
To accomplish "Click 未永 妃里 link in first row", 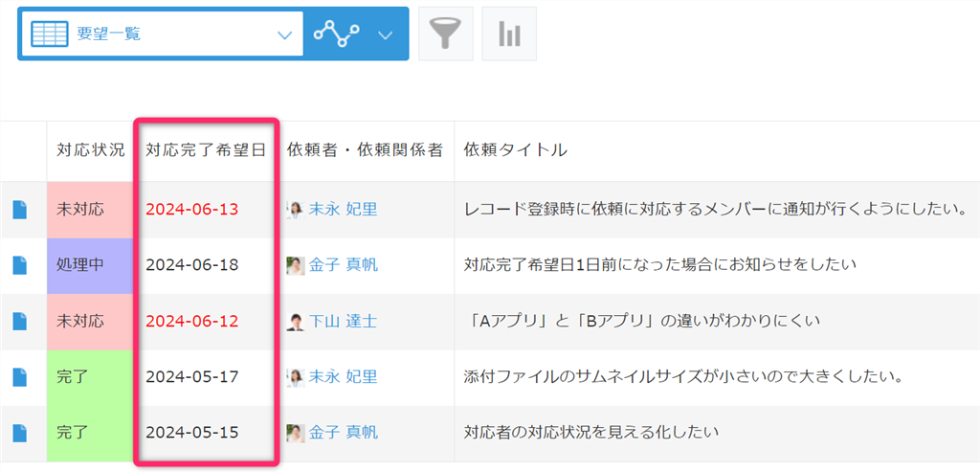I will [x=343, y=209].
